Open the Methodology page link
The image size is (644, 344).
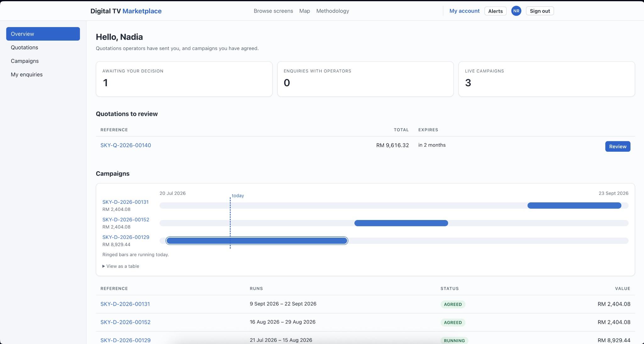click(x=332, y=11)
